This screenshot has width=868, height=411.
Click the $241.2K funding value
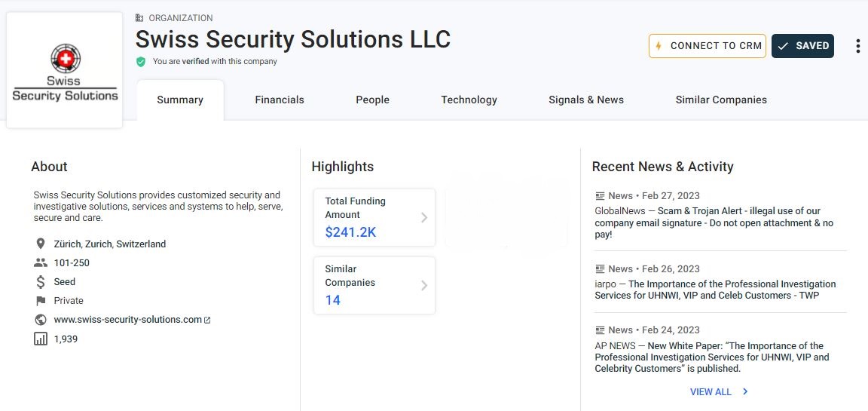[x=350, y=232]
